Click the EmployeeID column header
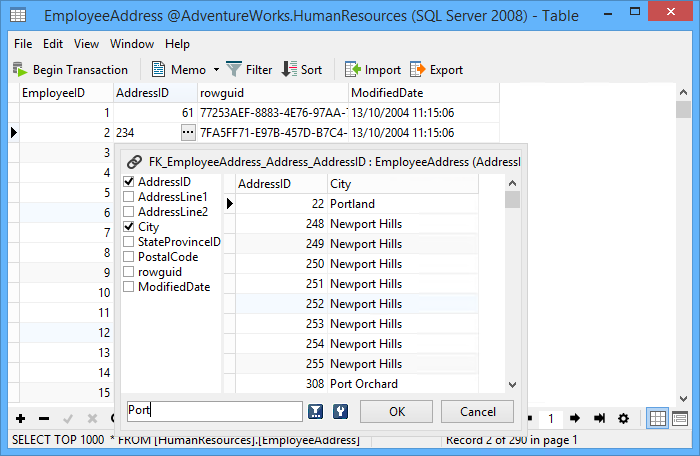 tap(66, 93)
